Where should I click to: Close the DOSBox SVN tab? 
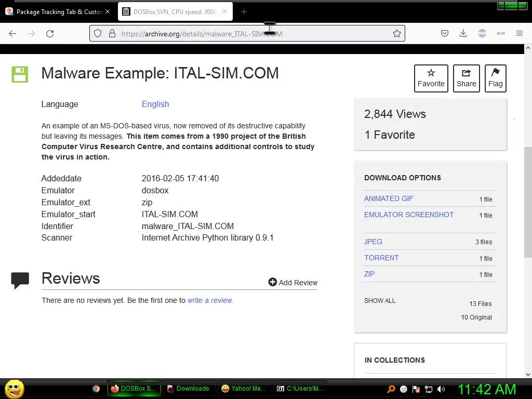(x=224, y=11)
